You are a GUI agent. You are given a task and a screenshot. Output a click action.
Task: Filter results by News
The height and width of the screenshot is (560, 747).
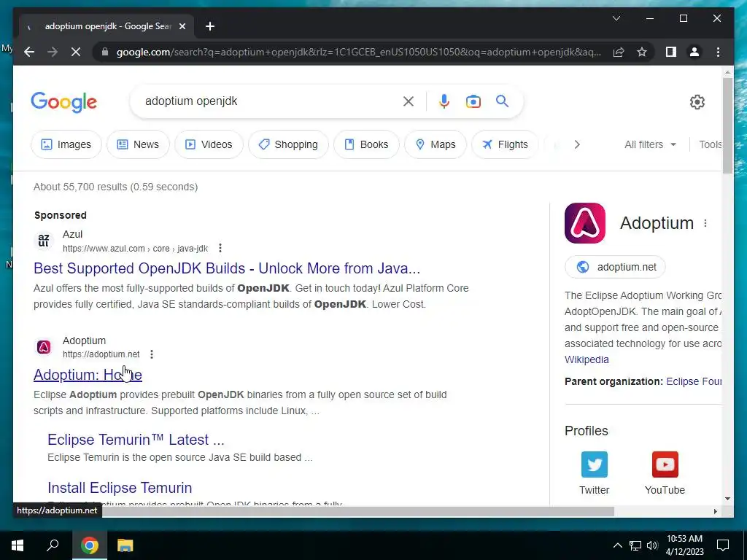(138, 144)
